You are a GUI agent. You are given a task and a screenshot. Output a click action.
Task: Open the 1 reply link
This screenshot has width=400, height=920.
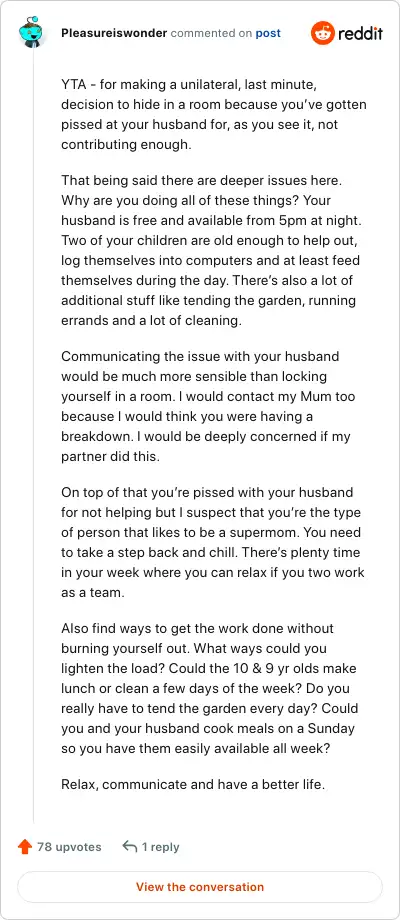pyautogui.click(x=160, y=847)
